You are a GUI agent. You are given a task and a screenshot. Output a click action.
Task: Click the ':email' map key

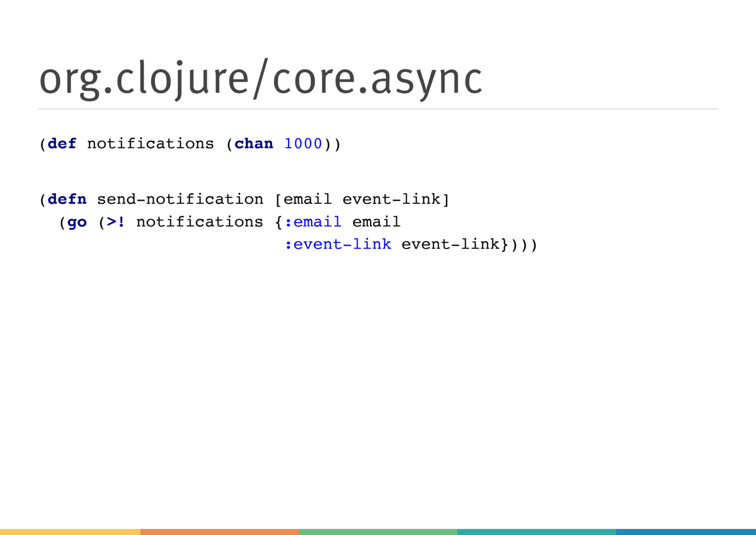313,222
